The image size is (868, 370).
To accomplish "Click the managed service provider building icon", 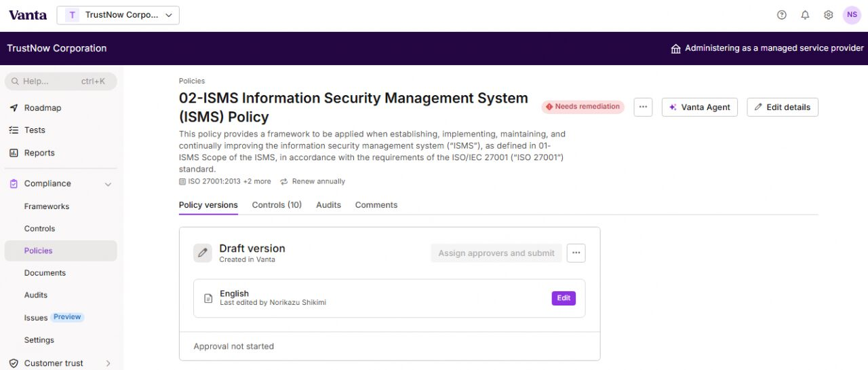I will click(x=675, y=49).
